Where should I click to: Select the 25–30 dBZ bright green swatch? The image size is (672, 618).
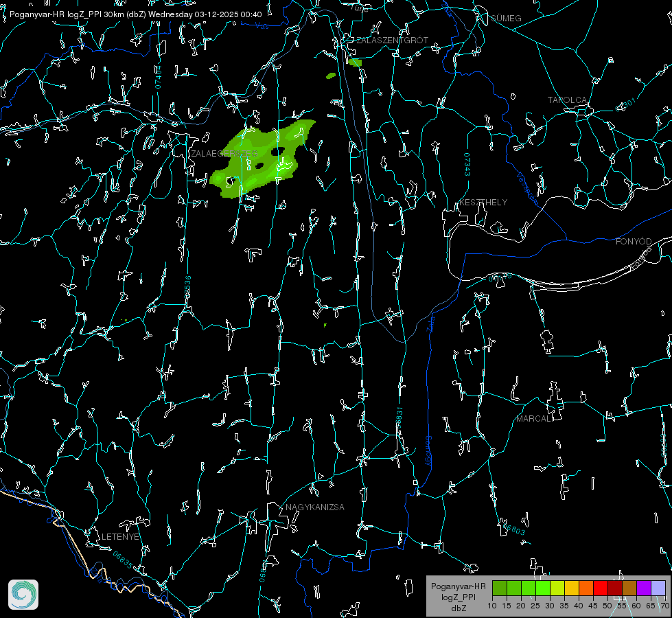point(543,588)
